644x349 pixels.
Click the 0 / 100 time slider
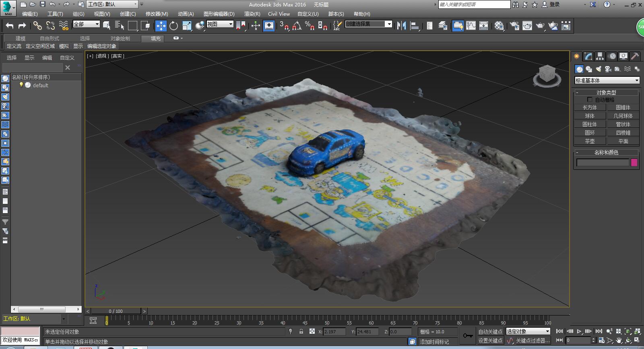click(116, 311)
